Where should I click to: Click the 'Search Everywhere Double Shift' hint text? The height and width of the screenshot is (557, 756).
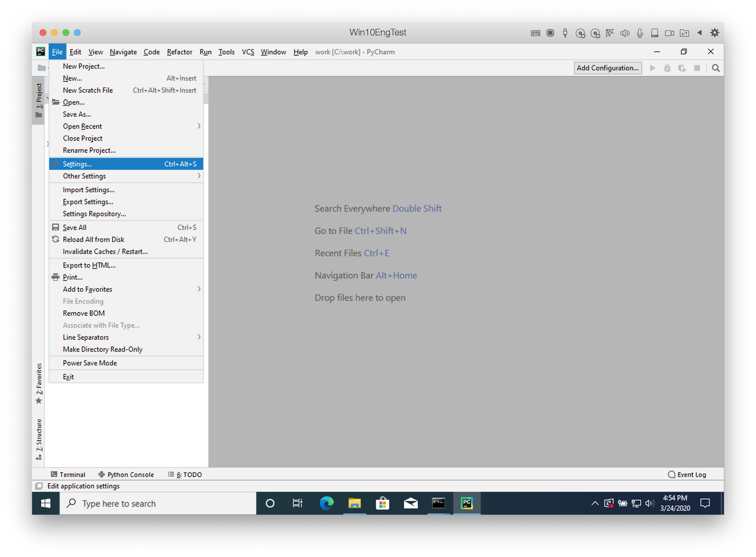378,209
